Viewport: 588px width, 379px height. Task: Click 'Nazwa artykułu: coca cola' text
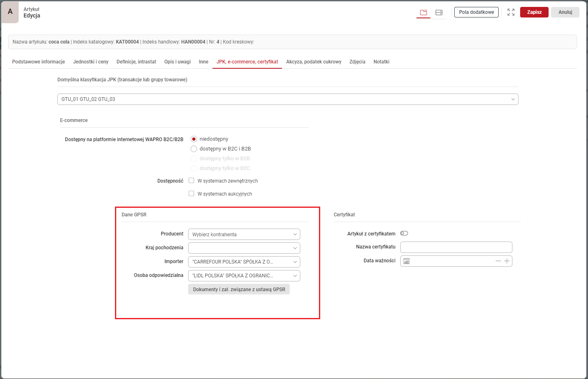[41, 42]
